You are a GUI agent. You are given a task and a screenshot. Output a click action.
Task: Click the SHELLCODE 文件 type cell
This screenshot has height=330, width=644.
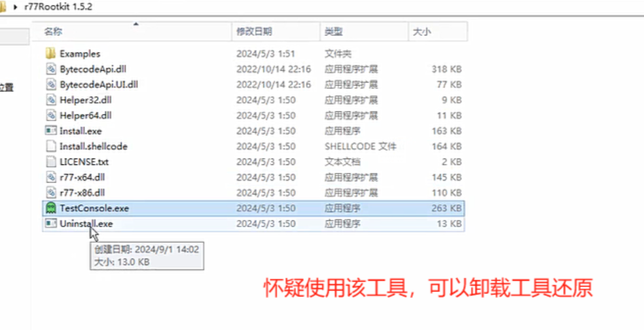click(x=361, y=146)
